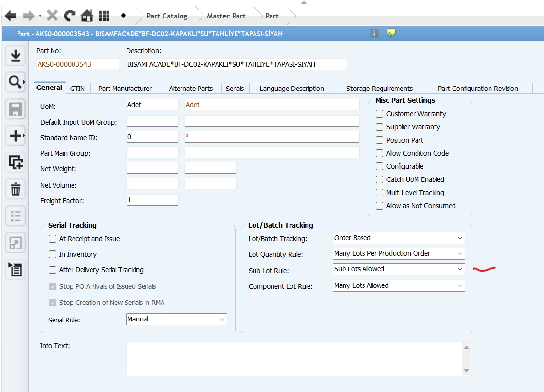Viewport: 544px width, 392px height.
Task: Open the Storage Requirements tab
Action: [379, 89]
